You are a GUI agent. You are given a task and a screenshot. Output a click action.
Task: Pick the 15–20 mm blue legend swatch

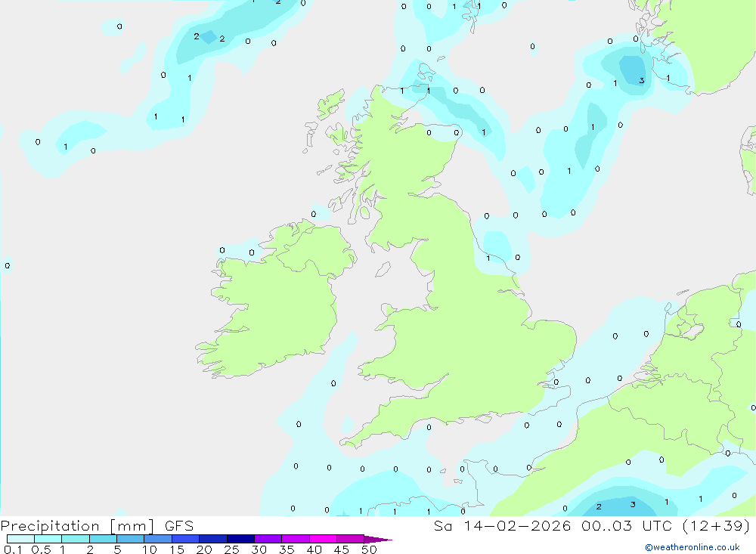pyautogui.click(x=186, y=539)
